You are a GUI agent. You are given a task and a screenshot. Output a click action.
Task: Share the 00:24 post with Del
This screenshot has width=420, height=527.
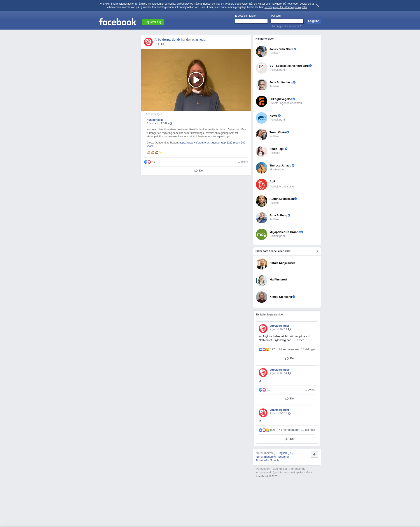pos(289,439)
